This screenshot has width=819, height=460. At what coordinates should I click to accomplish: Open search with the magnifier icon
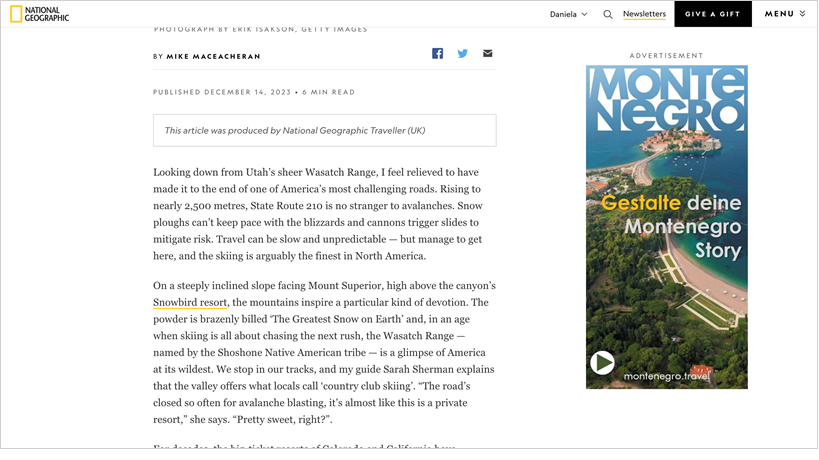(608, 14)
